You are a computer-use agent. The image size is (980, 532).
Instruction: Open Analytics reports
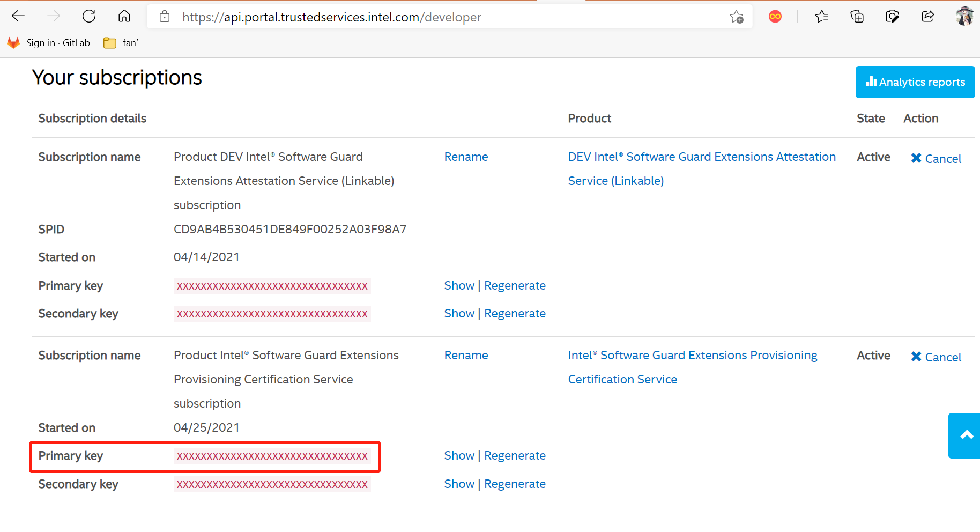coord(915,82)
